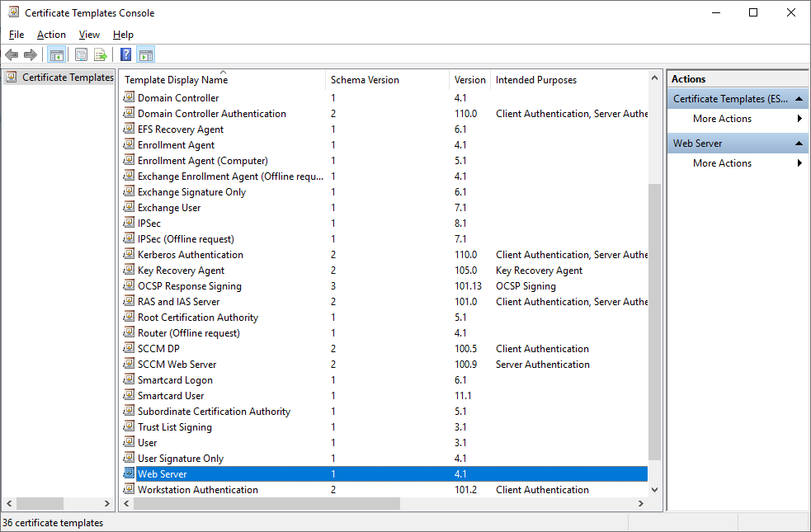Click the icon beside Exchange Signature Only

(x=129, y=191)
